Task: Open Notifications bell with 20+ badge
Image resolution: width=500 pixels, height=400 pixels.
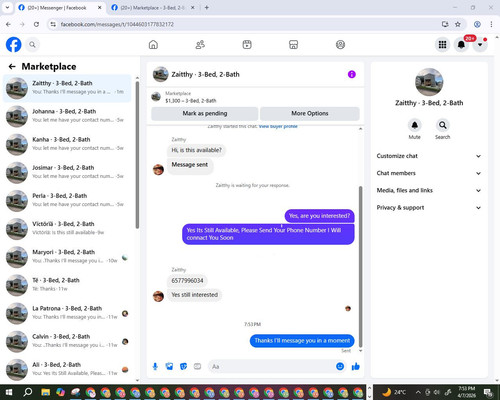Action: tap(461, 44)
